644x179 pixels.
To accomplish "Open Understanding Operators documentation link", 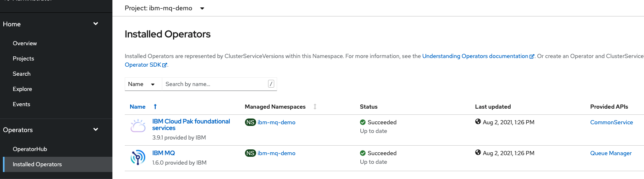I will point(475,56).
